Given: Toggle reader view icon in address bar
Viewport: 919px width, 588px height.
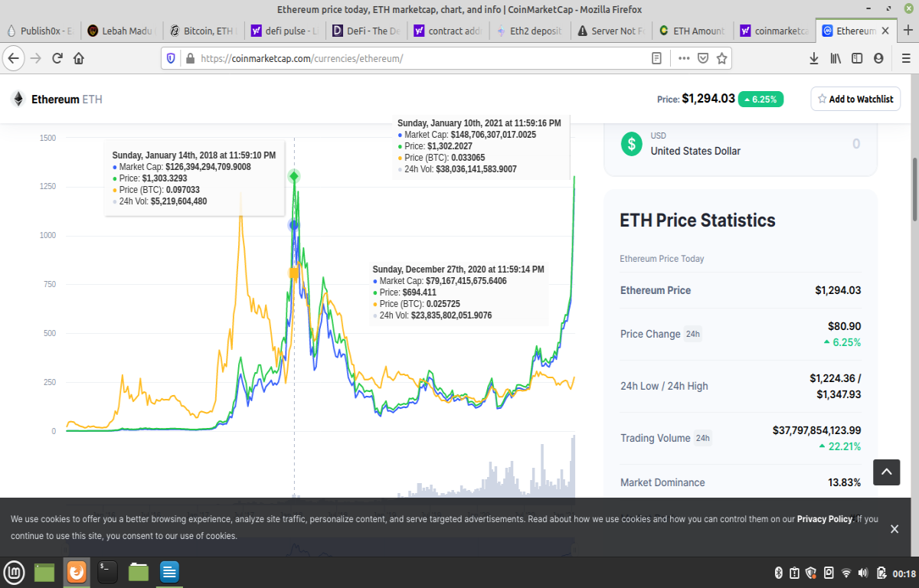Looking at the screenshot, I should 656,58.
